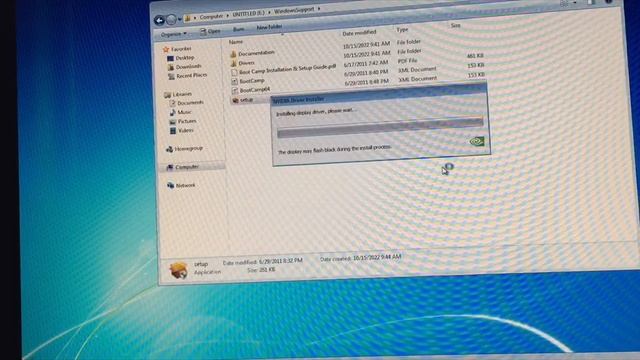
Task: Click the Forward navigation arrow
Action: tap(171, 19)
